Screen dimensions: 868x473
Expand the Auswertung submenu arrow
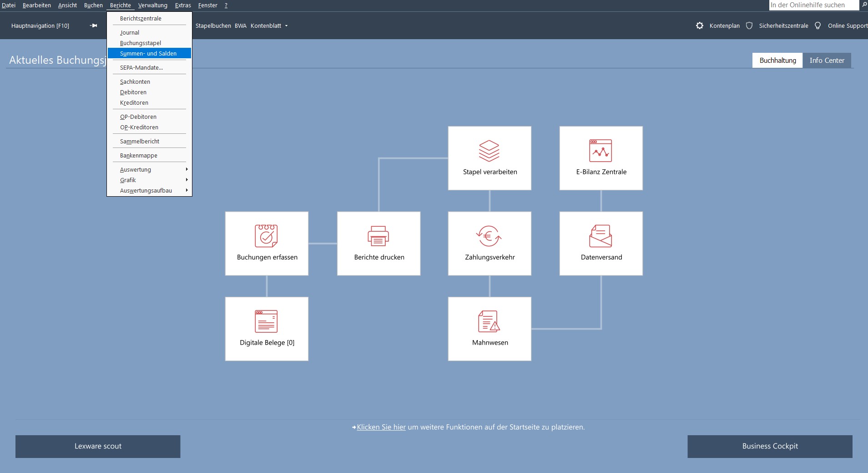click(x=187, y=169)
